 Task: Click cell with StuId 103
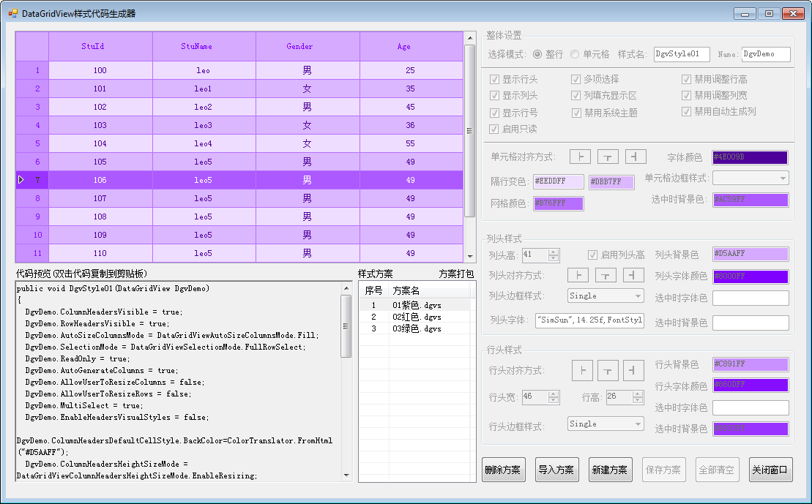click(100, 125)
